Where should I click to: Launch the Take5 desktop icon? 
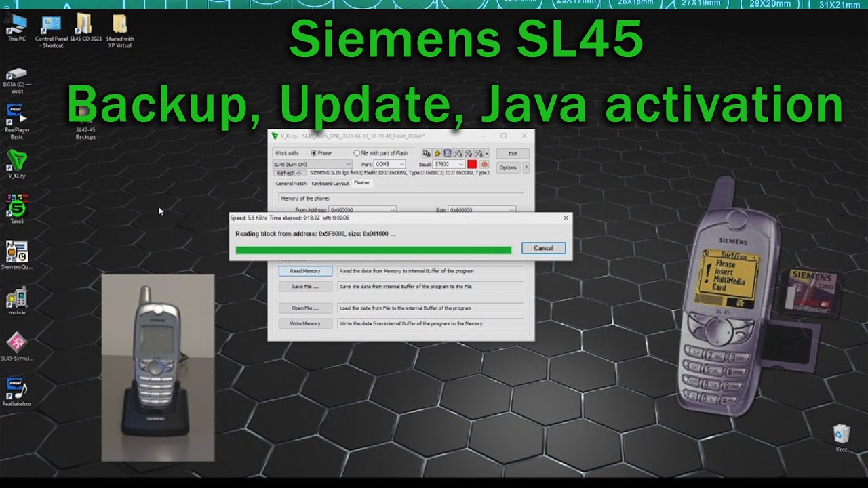click(x=16, y=209)
